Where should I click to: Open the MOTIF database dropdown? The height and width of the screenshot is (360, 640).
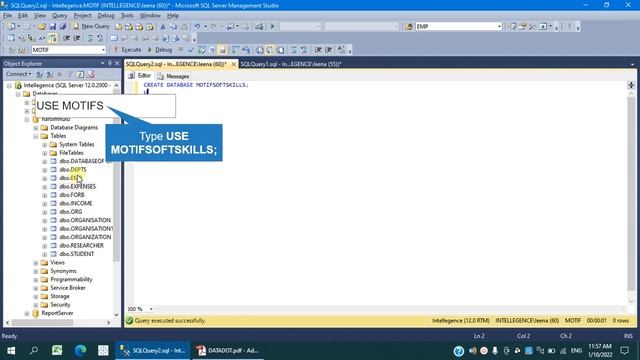(x=103, y=50)
